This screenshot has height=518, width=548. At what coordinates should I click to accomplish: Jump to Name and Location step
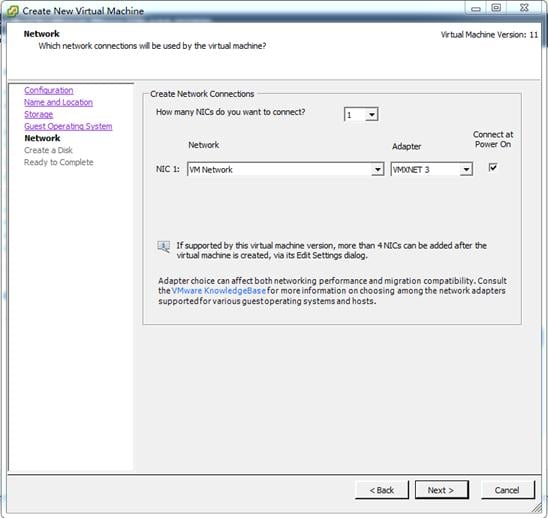(58, 102)
